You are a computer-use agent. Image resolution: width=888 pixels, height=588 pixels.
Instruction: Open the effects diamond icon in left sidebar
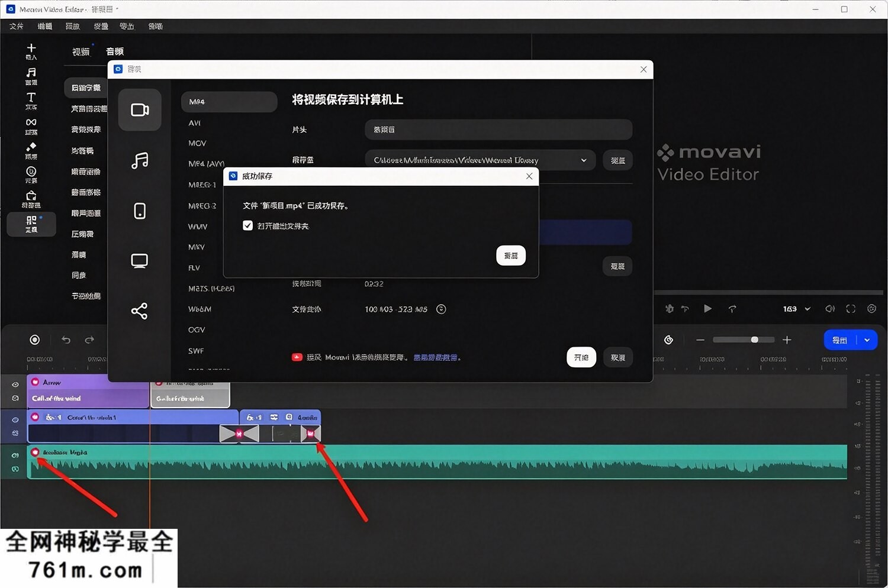click(31, 147)
